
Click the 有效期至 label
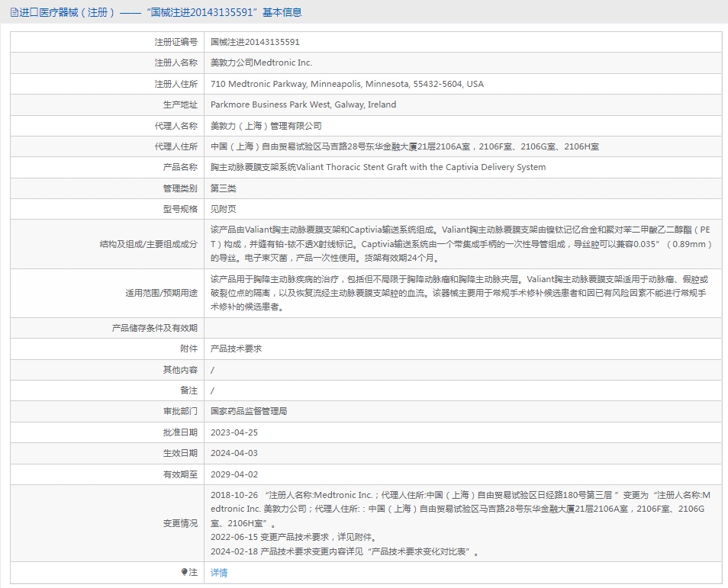pyautogui.click(x=180, y=474)
